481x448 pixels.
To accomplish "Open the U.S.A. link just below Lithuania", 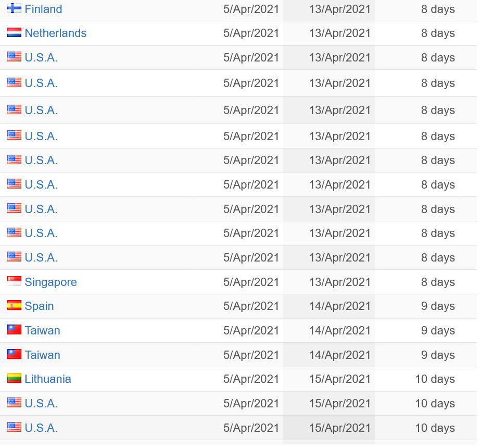I will pyautogui.click(x=41, y=404).
